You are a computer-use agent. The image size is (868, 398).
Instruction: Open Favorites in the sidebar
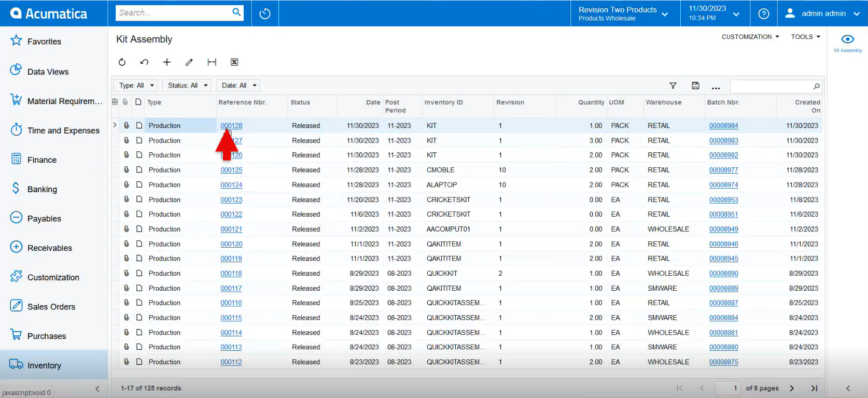click(54, 41)
